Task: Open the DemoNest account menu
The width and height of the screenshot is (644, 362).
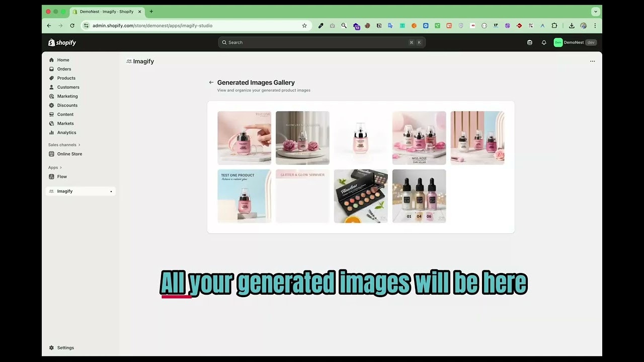Action: point(575,42)
